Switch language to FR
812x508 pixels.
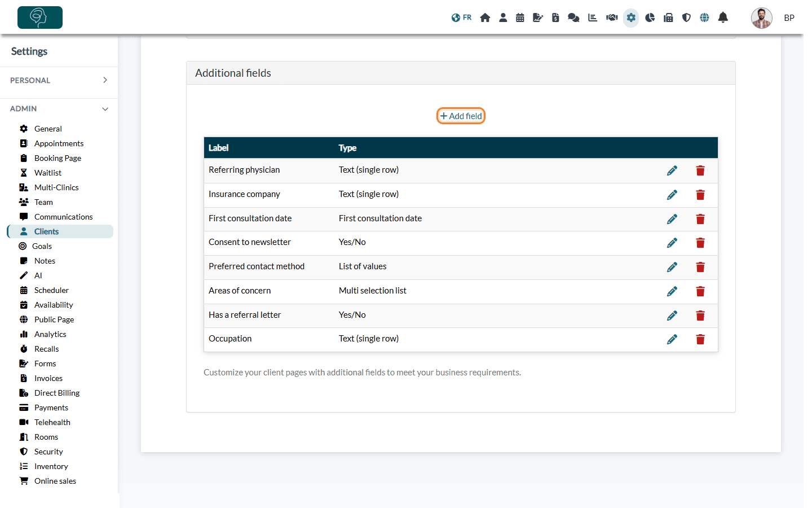point(461,17)
